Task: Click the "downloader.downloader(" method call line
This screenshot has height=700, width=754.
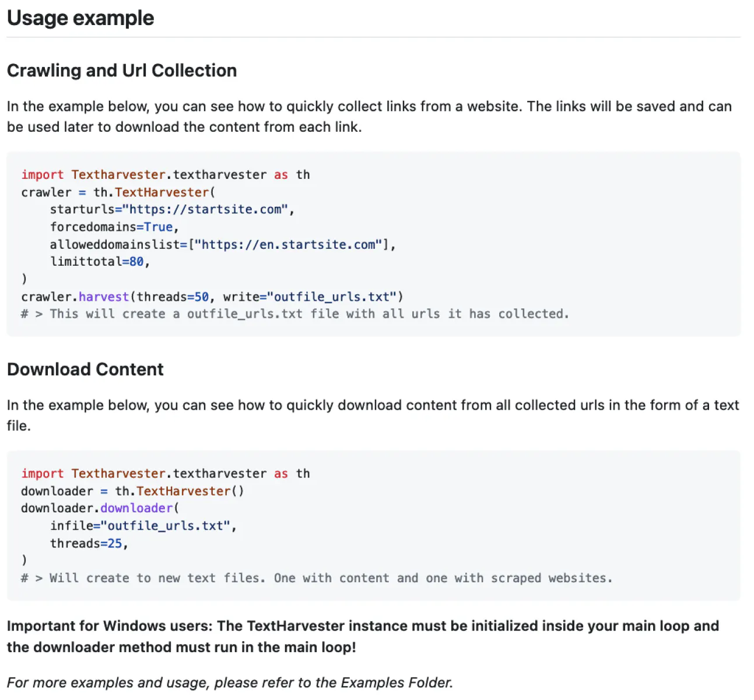Action: pyautogui.click(x=100, y=508)
